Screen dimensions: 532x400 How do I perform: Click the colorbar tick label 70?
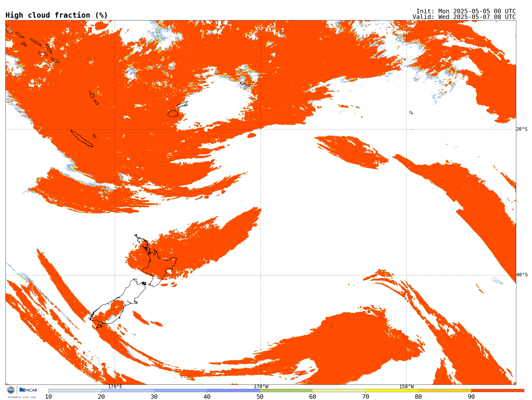pos(366,397)
